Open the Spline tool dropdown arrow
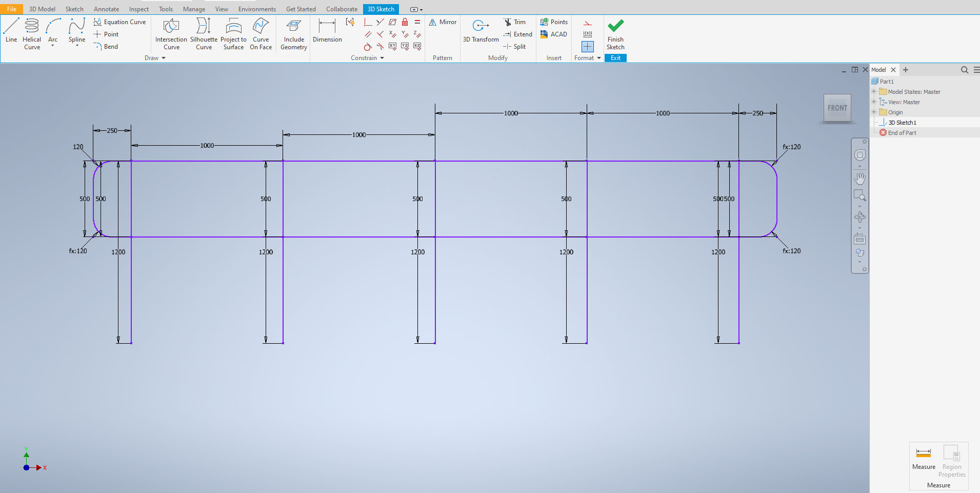980x493 pixels. point(77,46)
